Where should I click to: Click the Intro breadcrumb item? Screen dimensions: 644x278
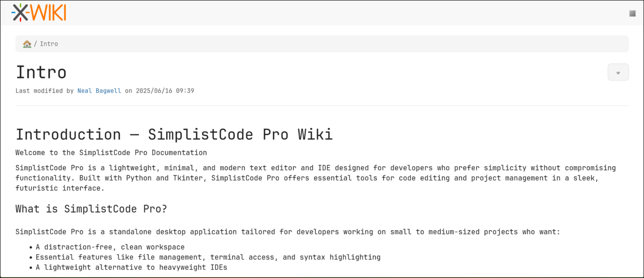[x=49, y=44]
